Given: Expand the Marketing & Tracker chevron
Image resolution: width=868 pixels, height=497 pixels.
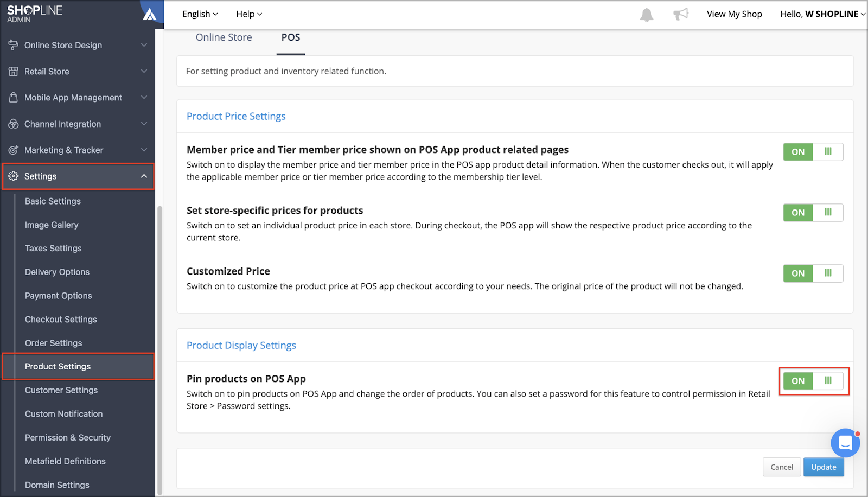Looking at the screenshot, I should [x=144, y=150].
